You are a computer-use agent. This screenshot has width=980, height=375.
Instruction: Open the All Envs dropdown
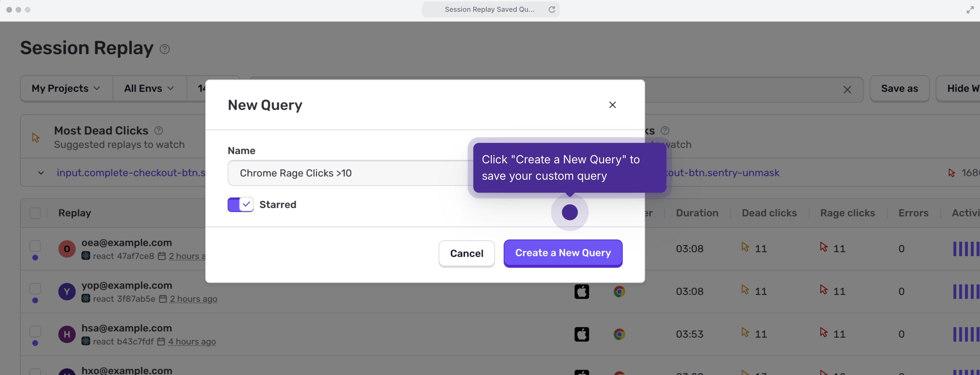[x=149, y=88]
